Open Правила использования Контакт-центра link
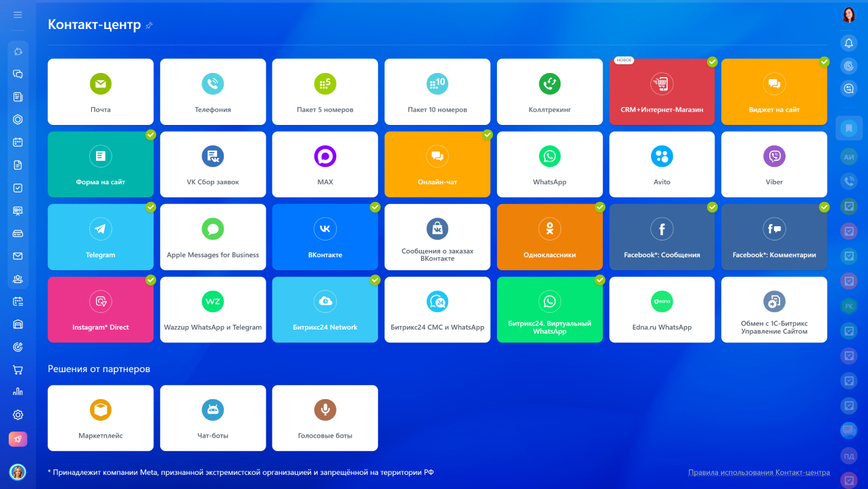 pyautogui.click(x=758, y=472)
